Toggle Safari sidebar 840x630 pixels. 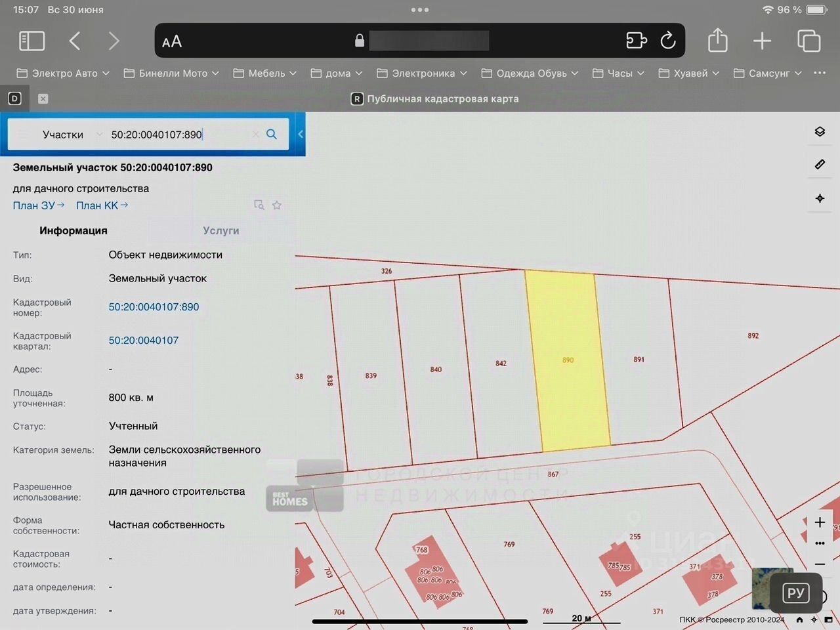point(31,41)
